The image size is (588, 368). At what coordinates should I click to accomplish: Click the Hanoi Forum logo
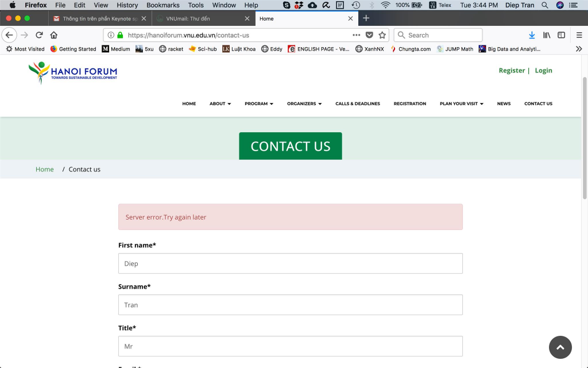point(73,73)
